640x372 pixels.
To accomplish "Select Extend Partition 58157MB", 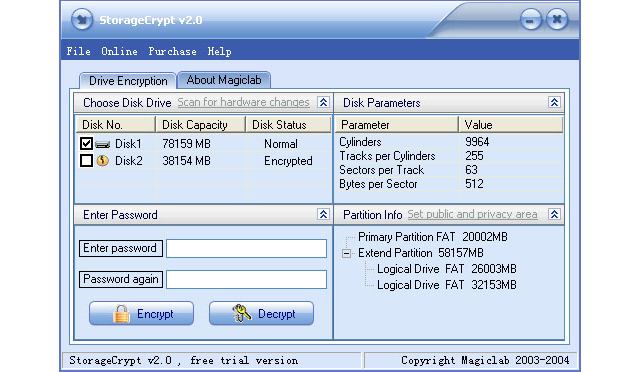I will coord(421,253).
